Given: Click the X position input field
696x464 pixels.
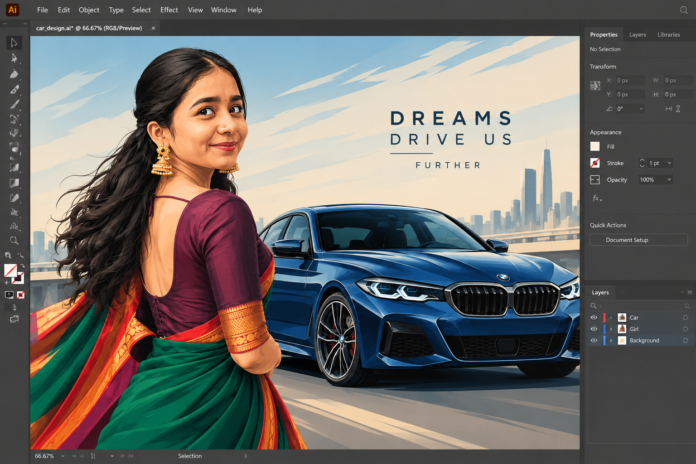Looking at the screenshot, I should point(629,80).
